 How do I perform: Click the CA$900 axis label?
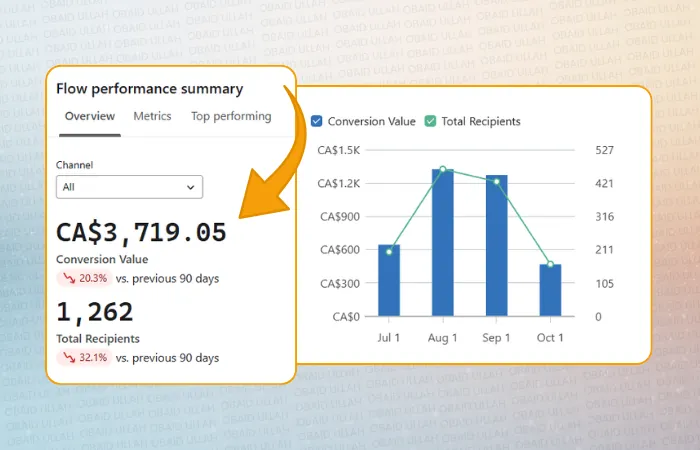pos(340,217)
